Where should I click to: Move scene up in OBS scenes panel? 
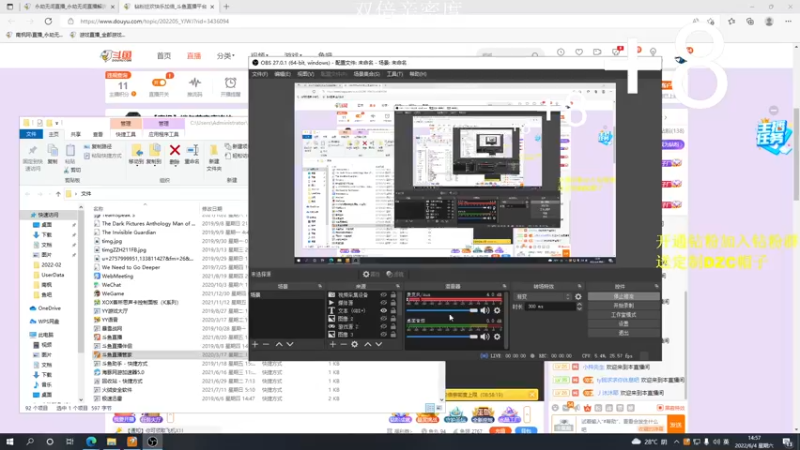click(279, 344)
